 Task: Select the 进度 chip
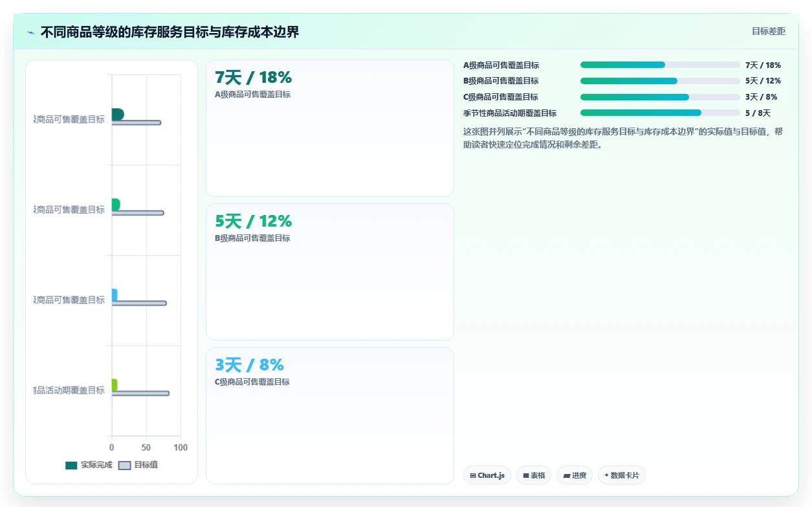click(575, 475)
